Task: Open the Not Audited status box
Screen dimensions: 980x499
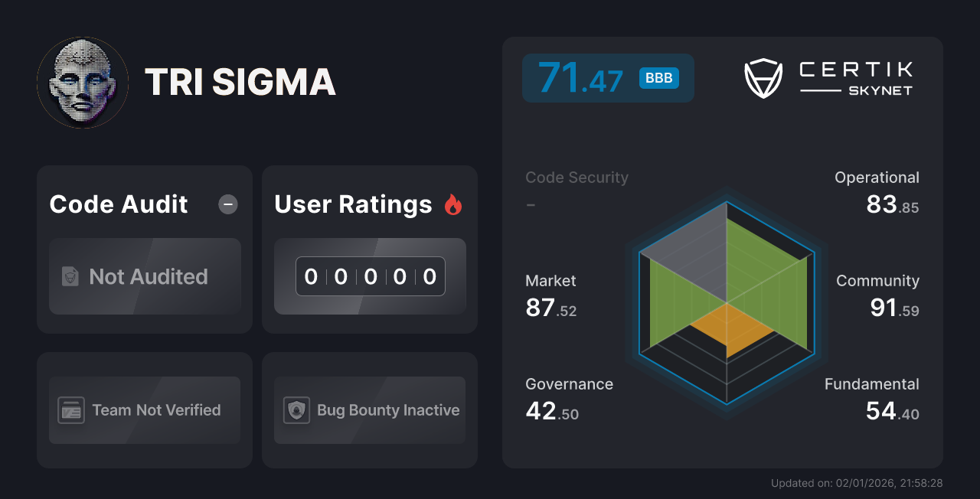Action: pyautogui.click(x=145, y=276)
